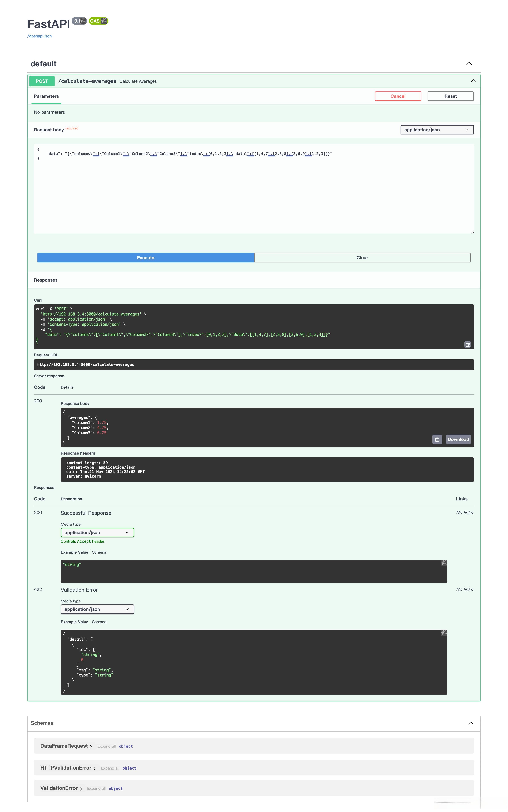Open the 422 response media type dropdown
This screenshot has height=812, width=508.
coord(97,609)
